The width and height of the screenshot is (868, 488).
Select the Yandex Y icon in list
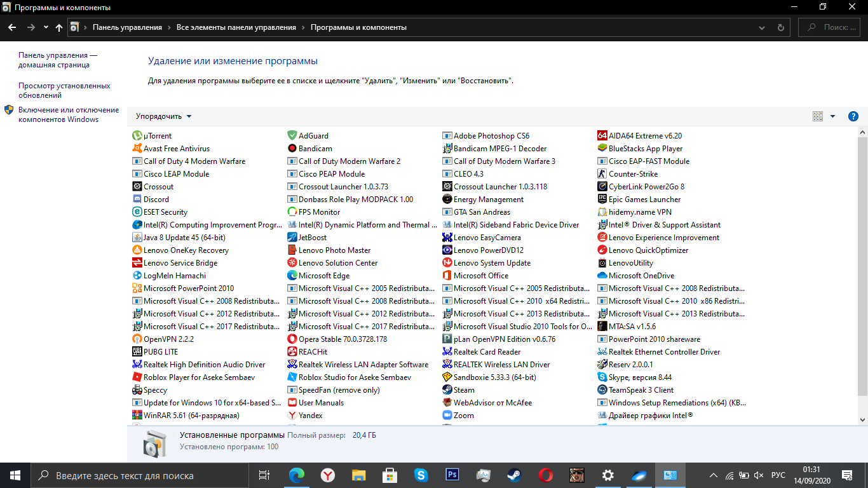tap(292, 415)
